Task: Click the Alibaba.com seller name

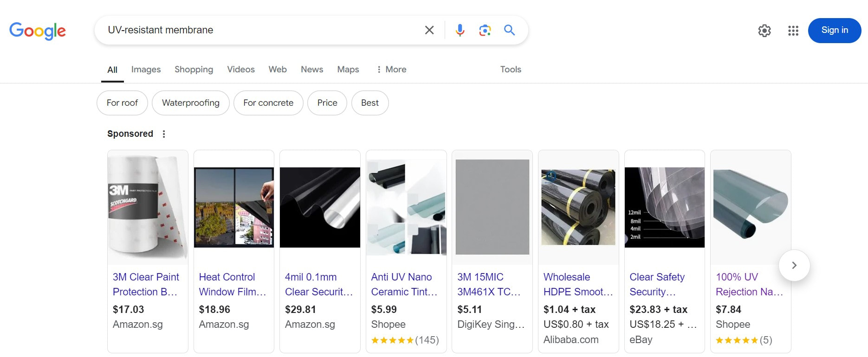Action: [x=571, y=340]
